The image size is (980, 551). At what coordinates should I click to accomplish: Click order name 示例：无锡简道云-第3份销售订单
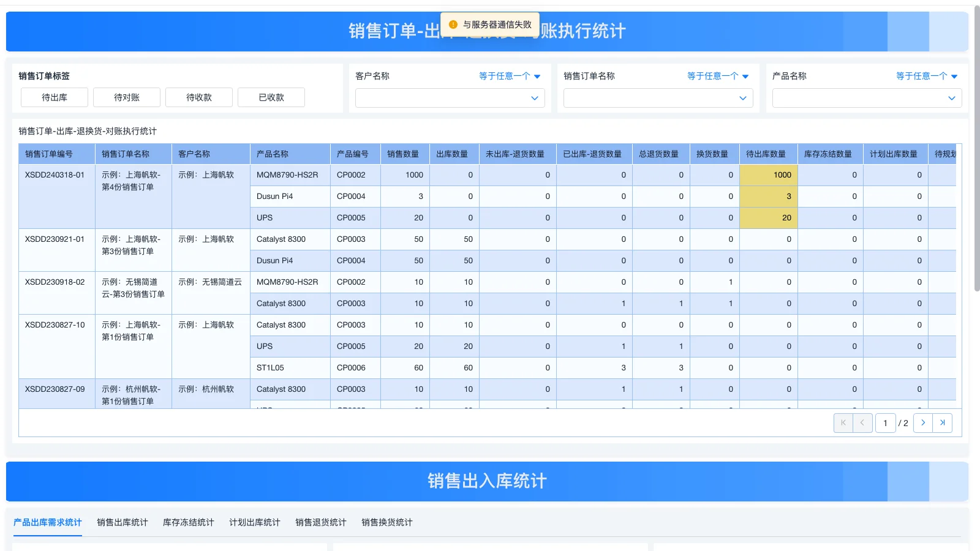coord(134,293)
